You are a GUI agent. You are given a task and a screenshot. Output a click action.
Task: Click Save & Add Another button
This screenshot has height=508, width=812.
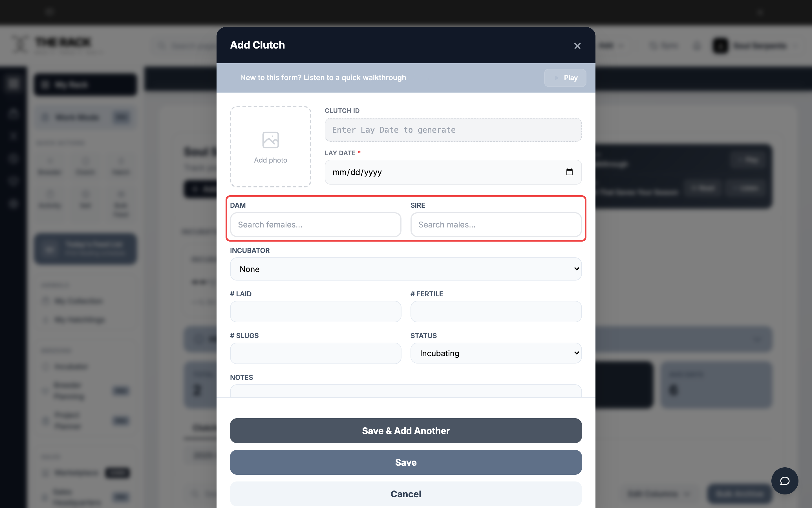click(x=406, y=431)
